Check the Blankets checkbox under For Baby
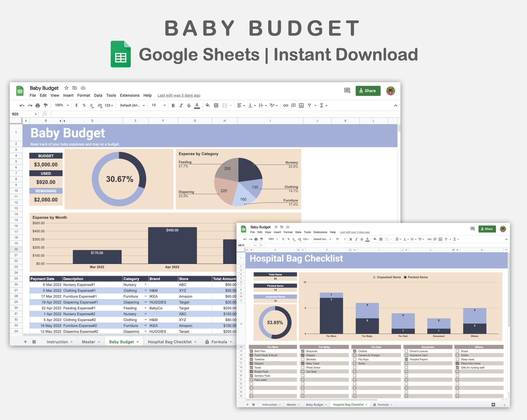The image size is (527, 420). pos(303,359)
